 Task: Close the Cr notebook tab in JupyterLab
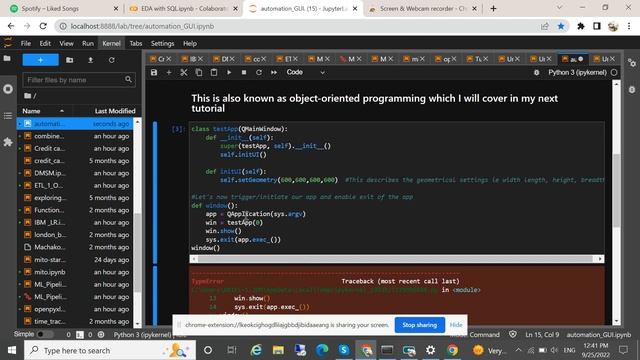pos(169,59)
